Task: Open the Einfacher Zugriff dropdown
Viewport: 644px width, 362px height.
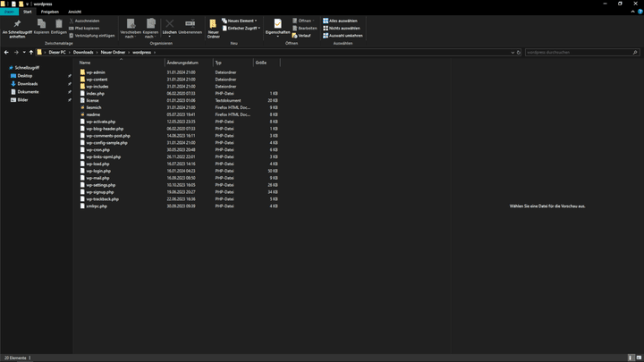Action: tap(241, 29)
